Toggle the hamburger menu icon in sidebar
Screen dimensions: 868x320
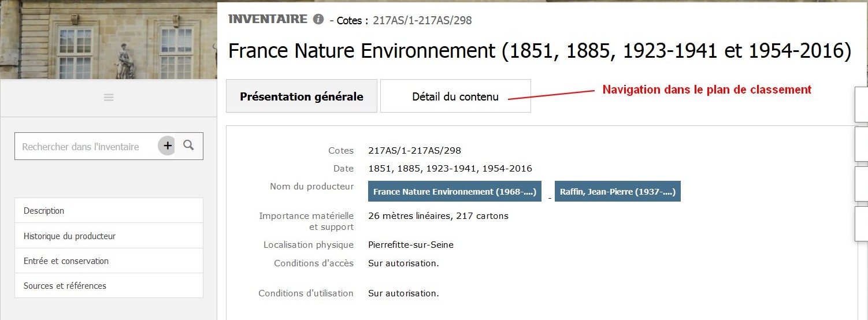click(x=109, y=98)
